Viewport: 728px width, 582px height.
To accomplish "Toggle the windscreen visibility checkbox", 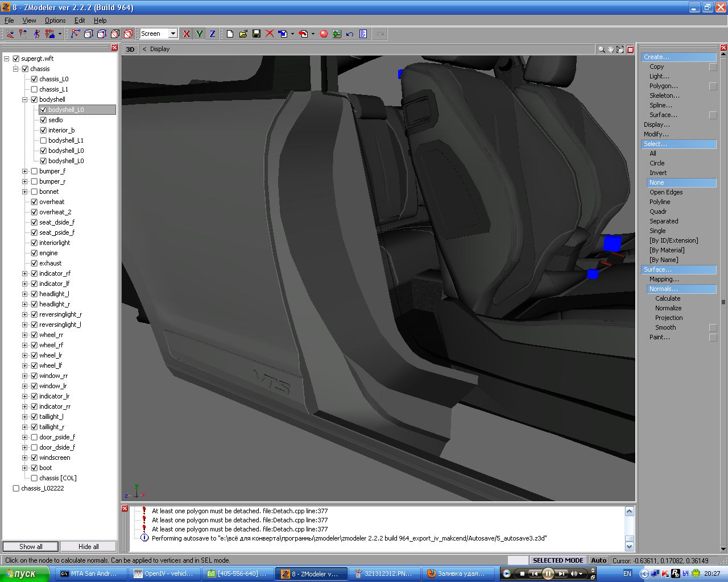I will tap(34, 458).
